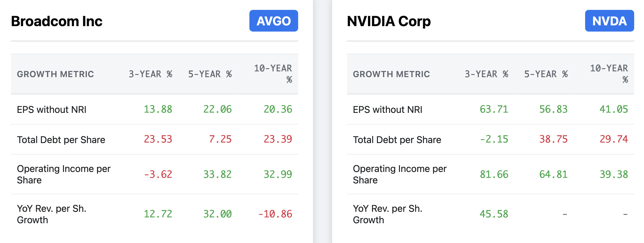Sort Broadcom table by 5-Year % column
644x243 pixels.
pyautogui.click(x=210, y=74)
